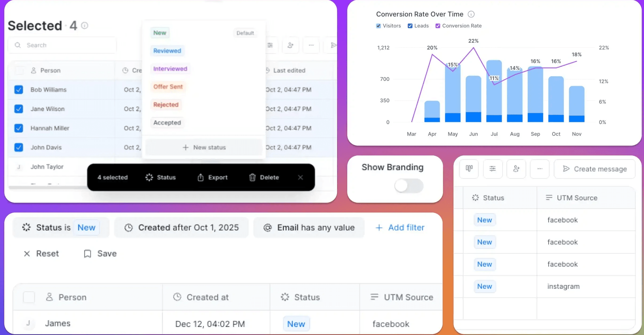This screenshot has height=335, width=644.
Task: Uncheck the Bob Williams checkbox
Action: pos(19,90)
